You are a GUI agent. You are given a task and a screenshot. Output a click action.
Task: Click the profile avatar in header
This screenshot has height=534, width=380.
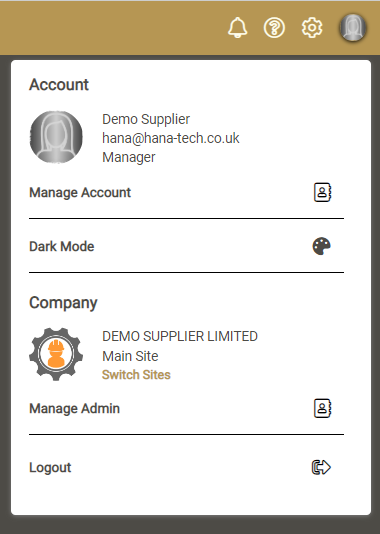coord(353,28)
